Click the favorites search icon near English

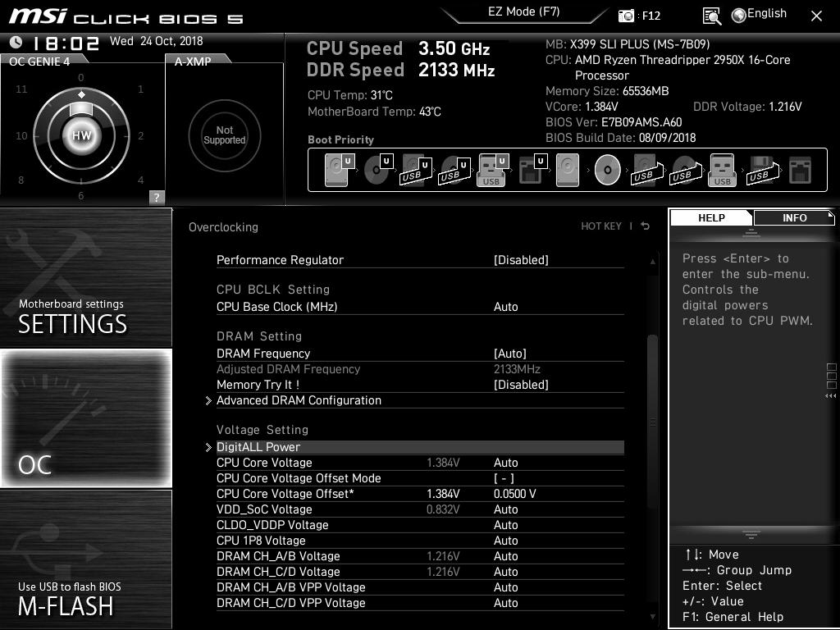click(x=712, y=15)
